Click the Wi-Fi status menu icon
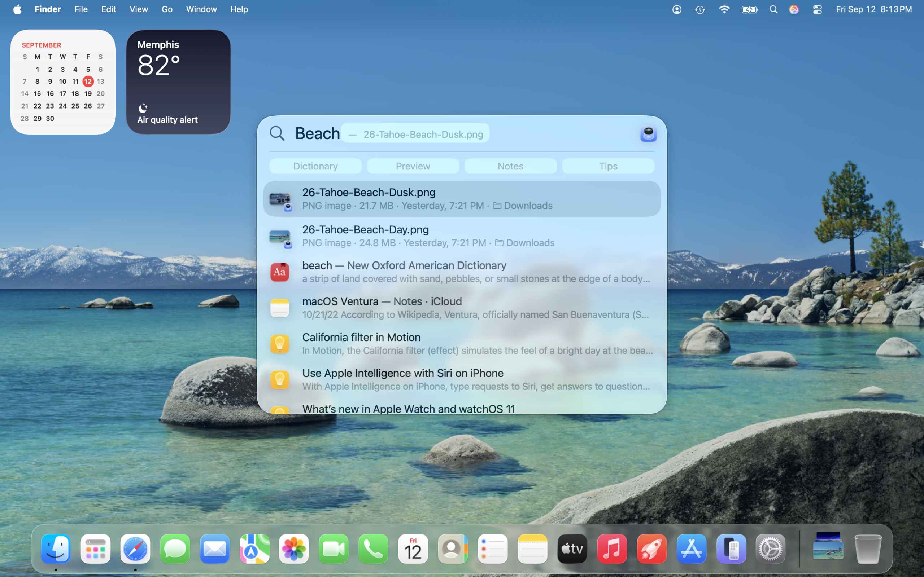The height and width of the screenshot is (577, 924). (724, 9)
